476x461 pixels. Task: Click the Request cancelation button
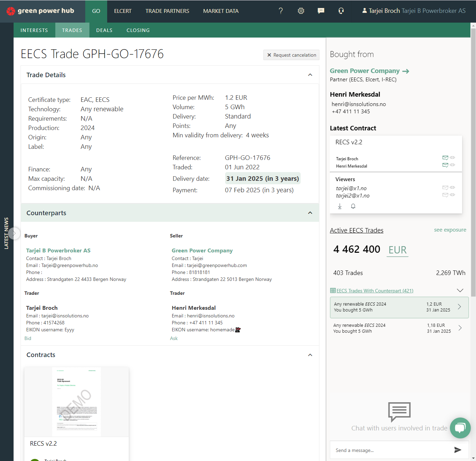coord(291,55)
